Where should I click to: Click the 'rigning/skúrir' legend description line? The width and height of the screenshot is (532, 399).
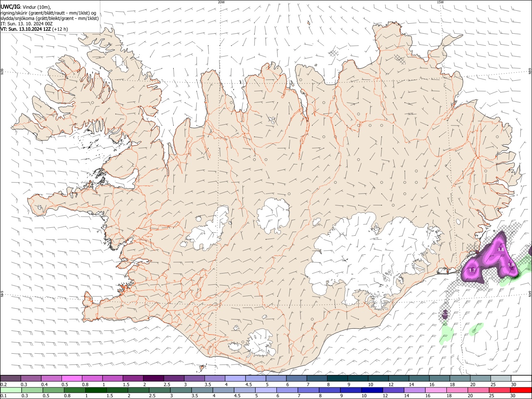[48, 13]
